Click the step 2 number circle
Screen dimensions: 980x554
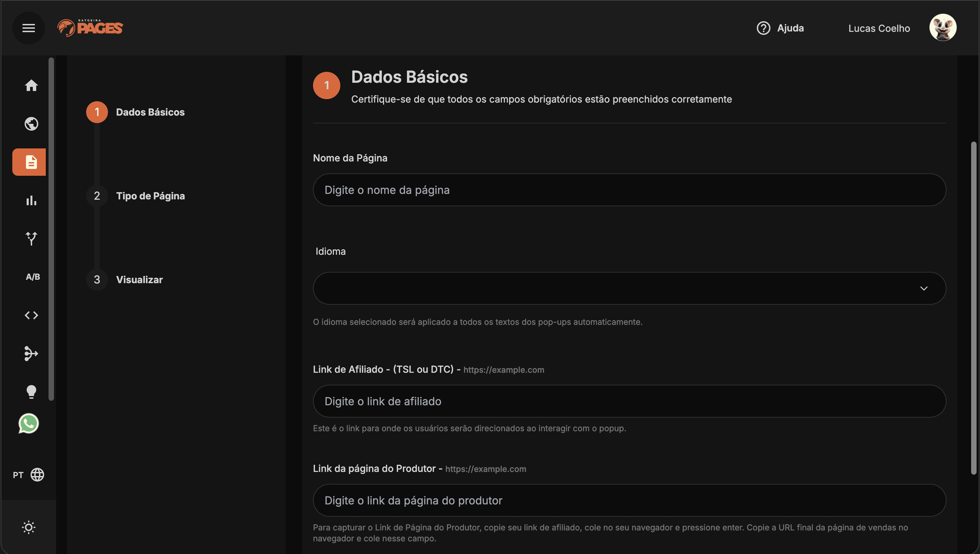pyautogui.click(x=97, y=196)
